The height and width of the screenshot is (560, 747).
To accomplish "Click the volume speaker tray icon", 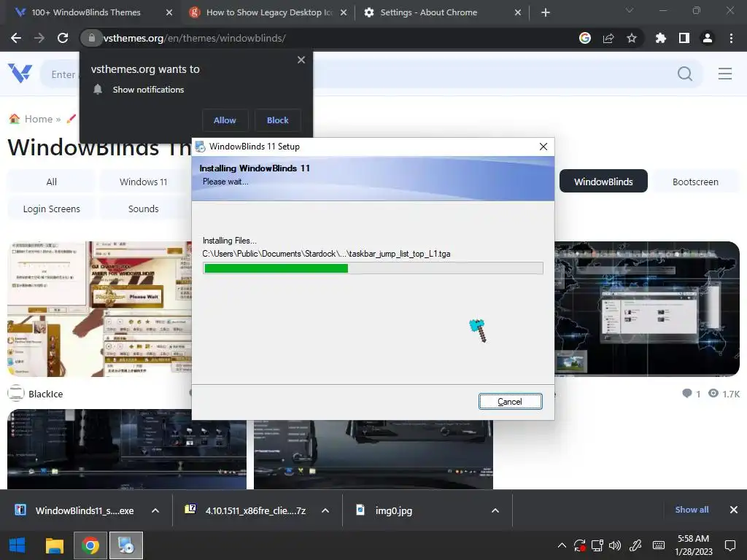I will [615, 545].
